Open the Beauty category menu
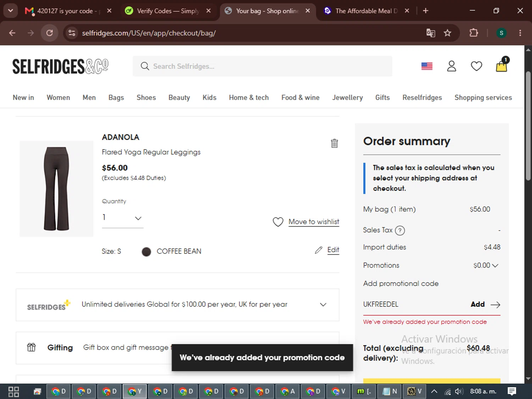 179,98
